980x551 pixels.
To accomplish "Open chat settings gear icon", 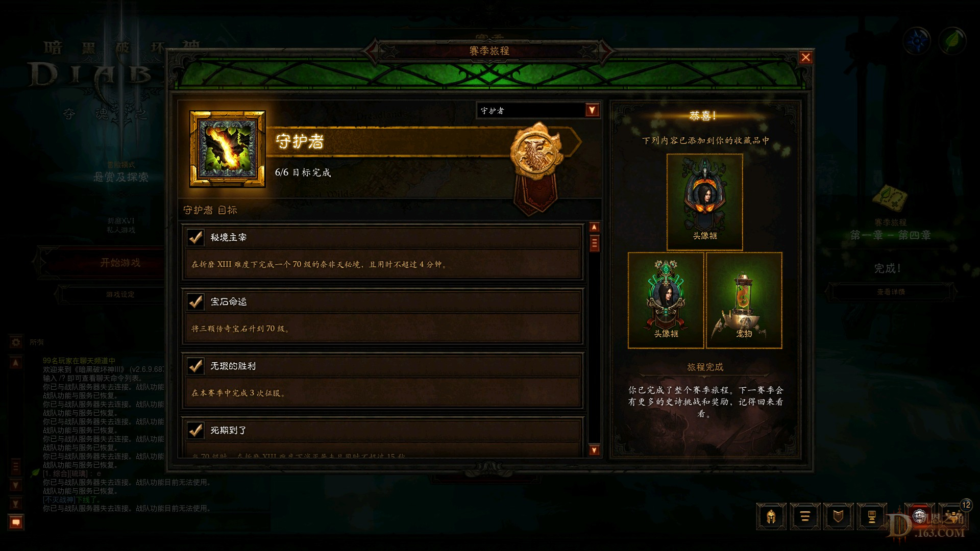I will point(16,342).
